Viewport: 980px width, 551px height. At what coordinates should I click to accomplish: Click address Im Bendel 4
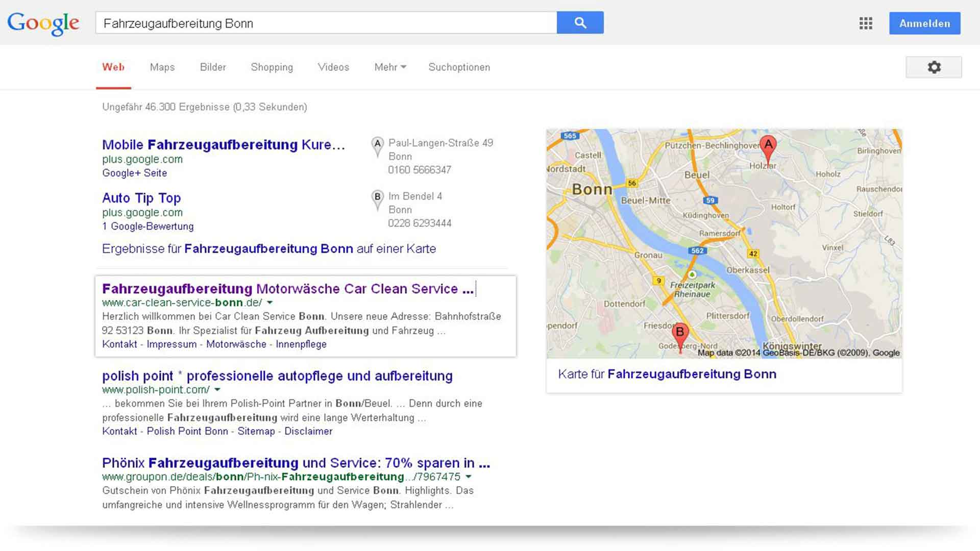tap(415, 196)
